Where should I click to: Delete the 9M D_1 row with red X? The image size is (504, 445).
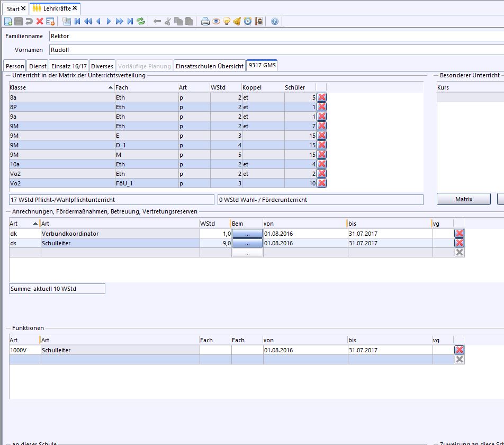[x=322, y=145]
